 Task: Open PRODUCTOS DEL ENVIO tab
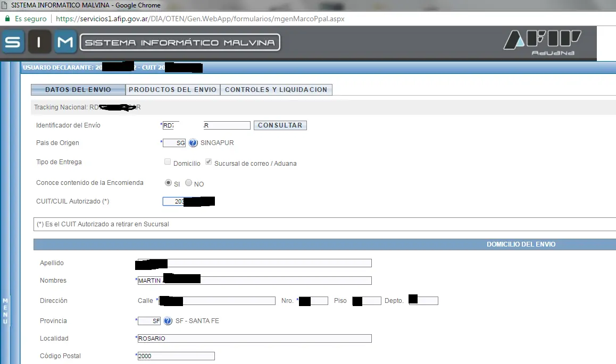(x=172, y=90)
